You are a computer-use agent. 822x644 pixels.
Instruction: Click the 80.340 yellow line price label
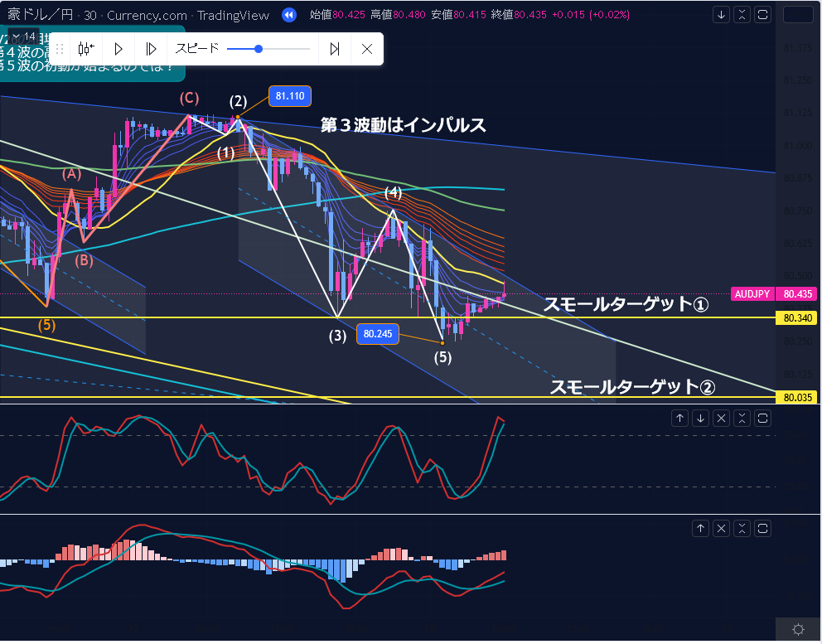pos(797,317)
